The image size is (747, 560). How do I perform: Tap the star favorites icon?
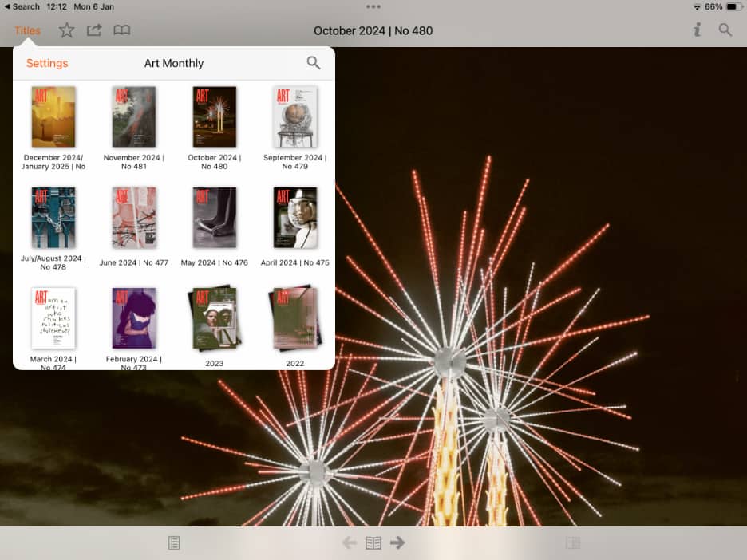coord(67,30)
